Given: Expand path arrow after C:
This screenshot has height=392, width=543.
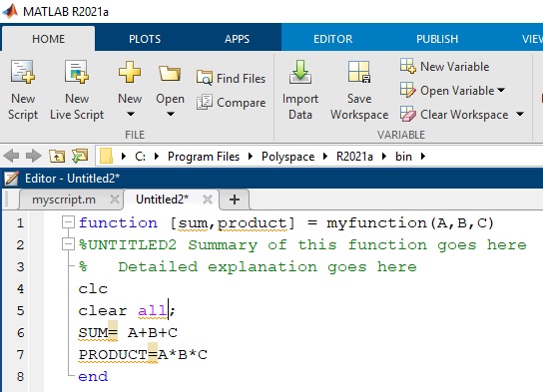Looking at the screenshot, I should [156, 157].
